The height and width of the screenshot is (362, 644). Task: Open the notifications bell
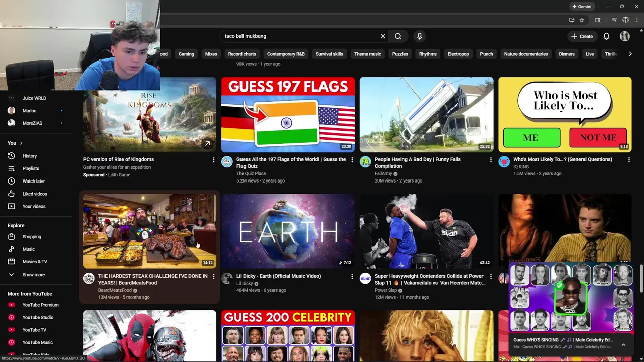[x=606, y=36]
